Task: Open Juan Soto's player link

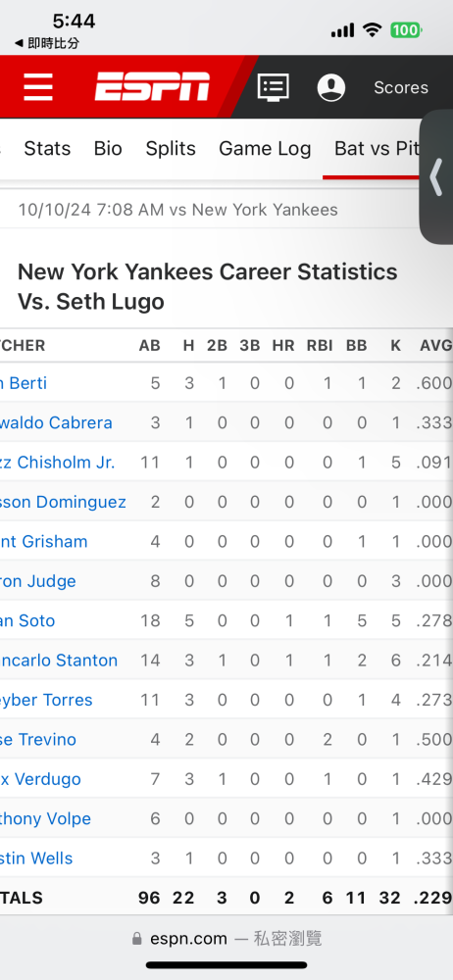Action: [27, 620]
